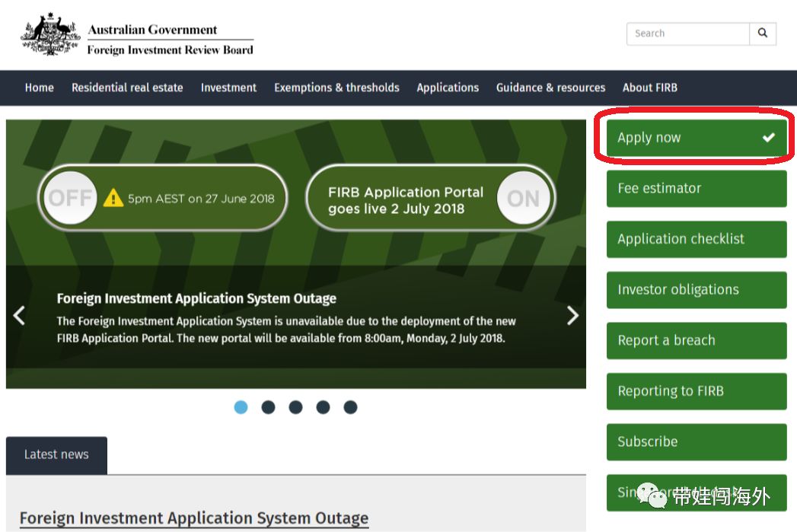Open Reporting to FIRB button

(697, 391)
